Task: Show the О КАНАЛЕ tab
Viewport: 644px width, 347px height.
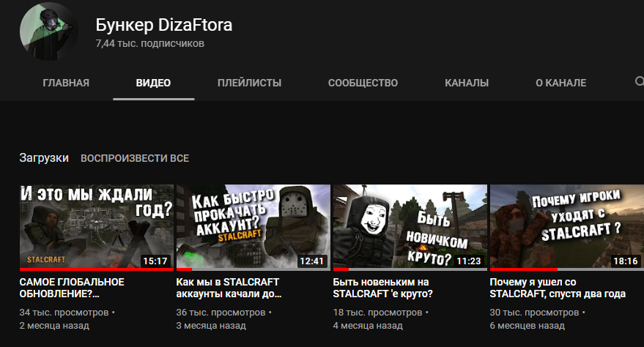Action: 560,83
